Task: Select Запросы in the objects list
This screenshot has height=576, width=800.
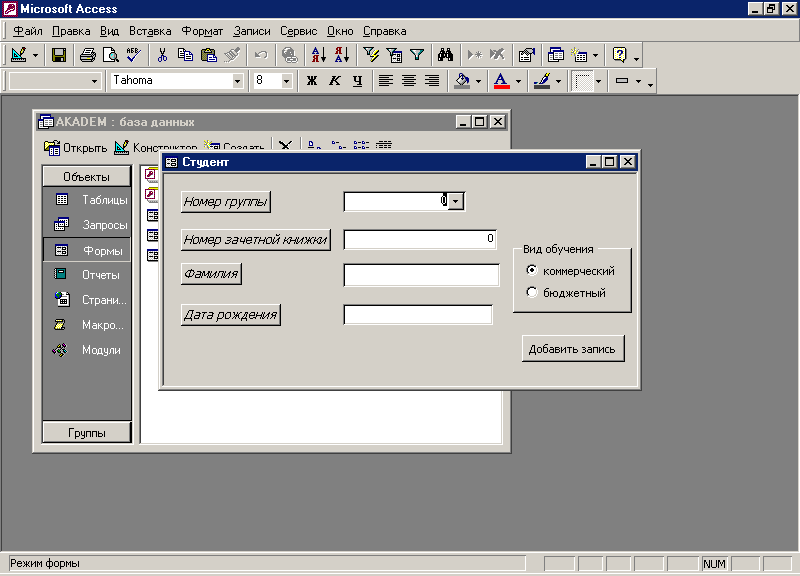Action: (x=92, y=224)
